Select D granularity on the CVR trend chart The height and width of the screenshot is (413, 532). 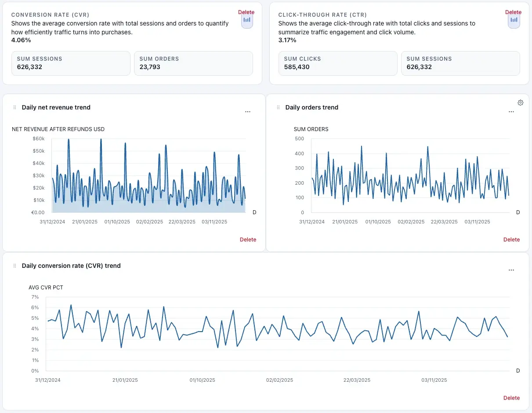518,370
